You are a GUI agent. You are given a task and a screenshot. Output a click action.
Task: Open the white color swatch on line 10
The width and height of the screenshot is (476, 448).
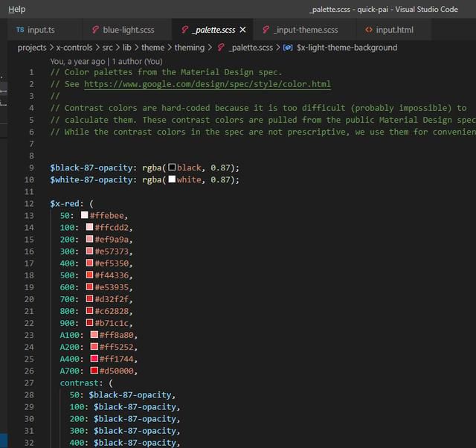172,179
